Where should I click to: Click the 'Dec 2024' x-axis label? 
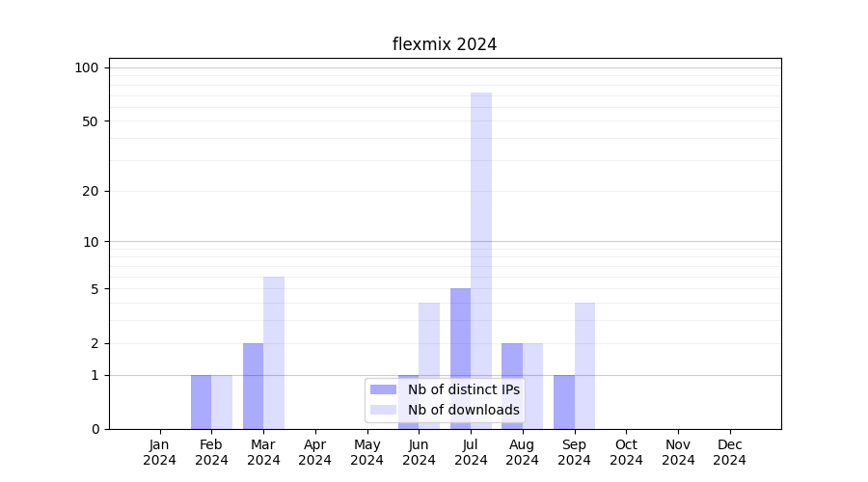click(730, 452)
